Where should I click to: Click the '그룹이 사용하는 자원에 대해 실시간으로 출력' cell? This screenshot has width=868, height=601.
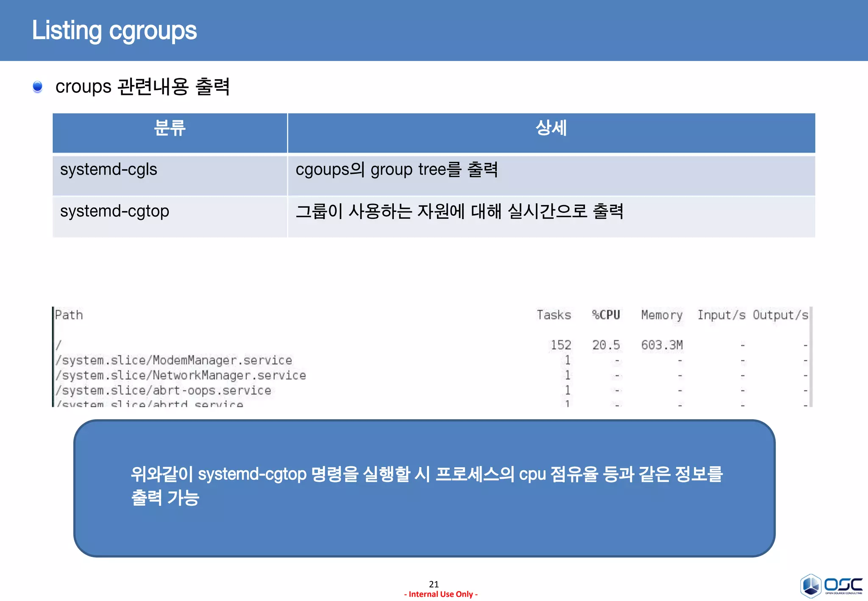click(x=551, y=217)
